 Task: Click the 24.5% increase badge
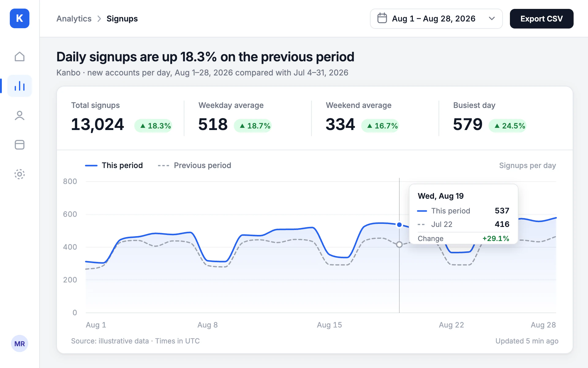click(508, 126)
